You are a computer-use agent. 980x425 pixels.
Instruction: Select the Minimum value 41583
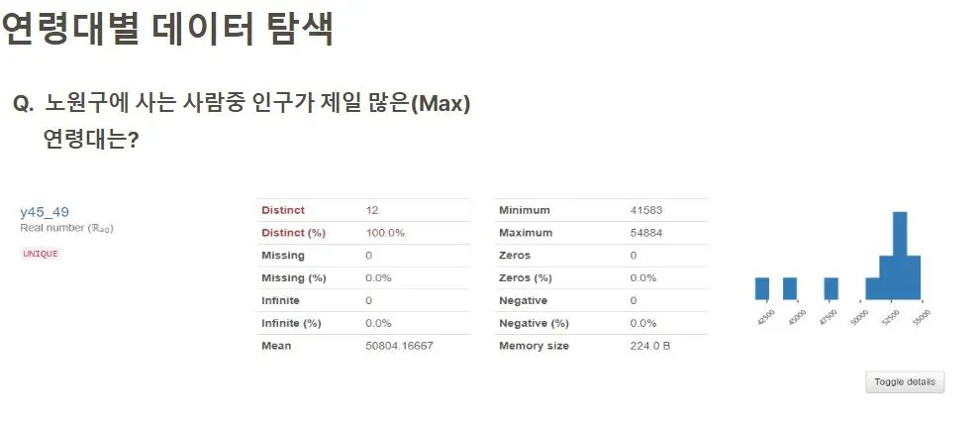[646, 210]
